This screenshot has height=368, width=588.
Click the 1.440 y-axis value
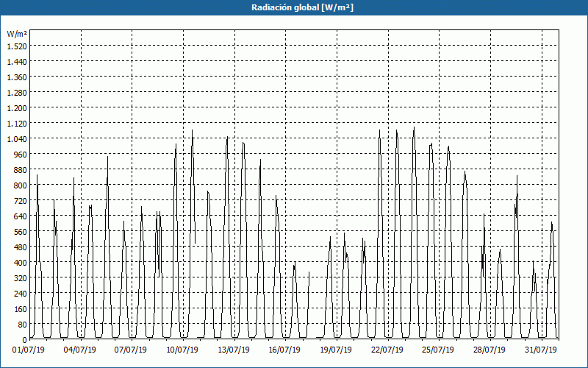17,61
